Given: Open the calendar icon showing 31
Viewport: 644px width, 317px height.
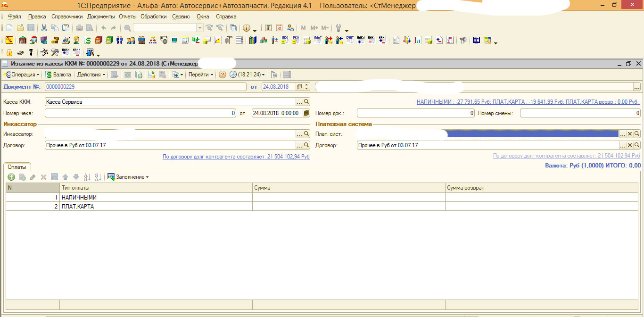Looking at the screenshot, I should pyautogui.click(x=279, y=28).
